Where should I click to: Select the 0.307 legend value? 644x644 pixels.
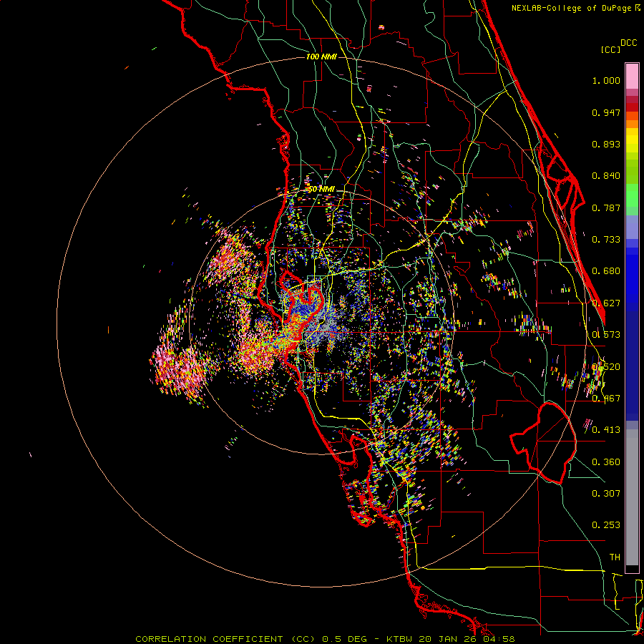(x=606, y=494)
